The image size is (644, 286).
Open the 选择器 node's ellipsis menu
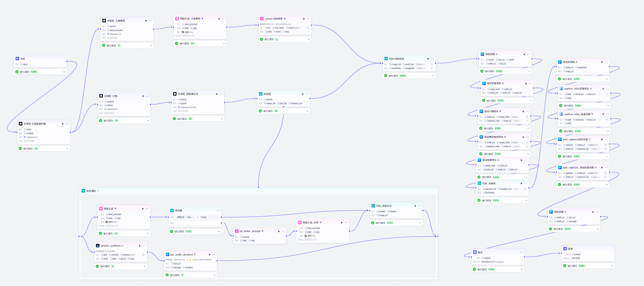coord(219,210)
